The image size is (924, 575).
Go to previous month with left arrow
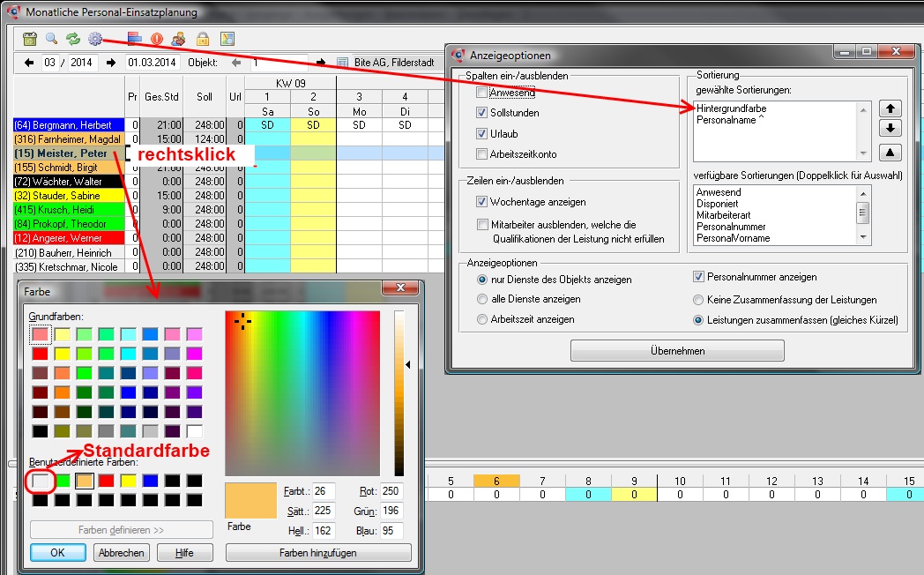[x=28, y=63]
